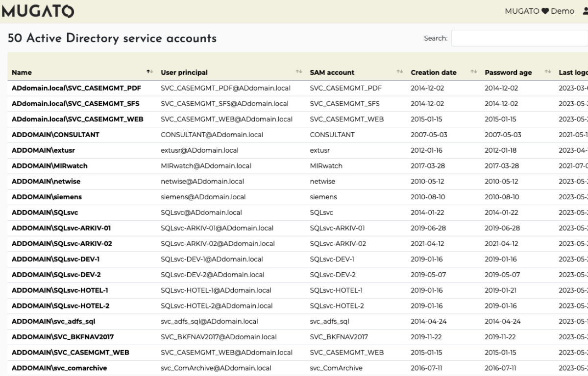This screenshot has height=376, width=588.
Task: Click the MUGATO Demo text in header
Action: 539,11
